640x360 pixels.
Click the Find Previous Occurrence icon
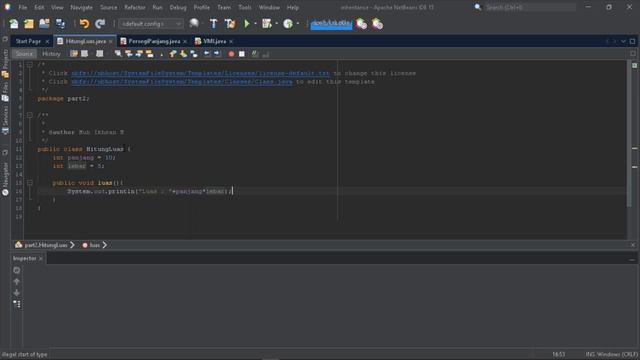[129, 54]
